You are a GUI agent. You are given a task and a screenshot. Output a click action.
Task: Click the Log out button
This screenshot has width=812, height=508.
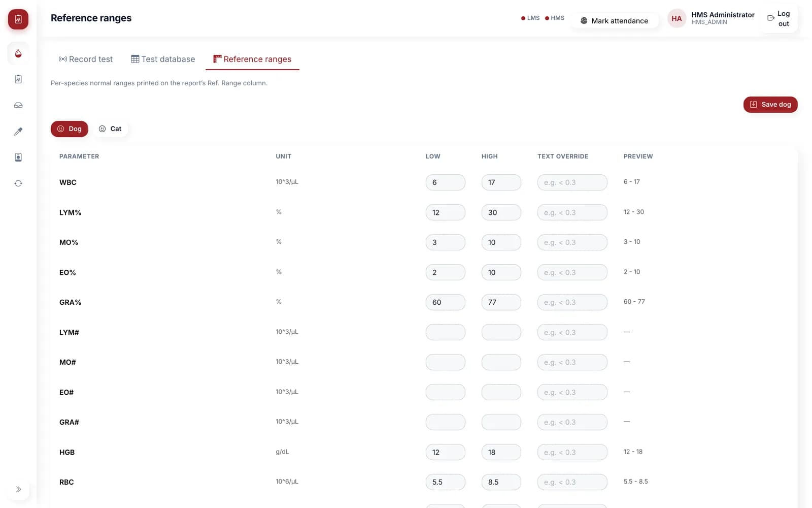tap(779, 19)
